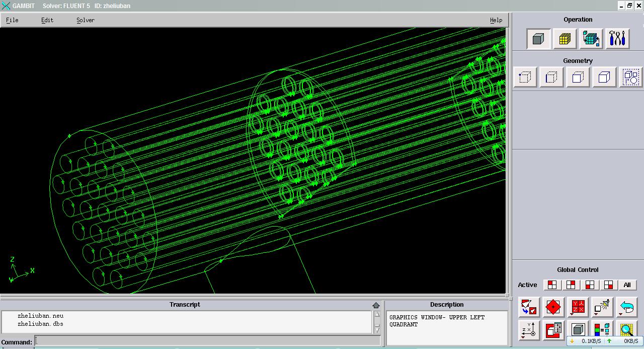Open the Select Preset Configuration XYZ icon
644x349 pixels.
(x=578, y=307)
